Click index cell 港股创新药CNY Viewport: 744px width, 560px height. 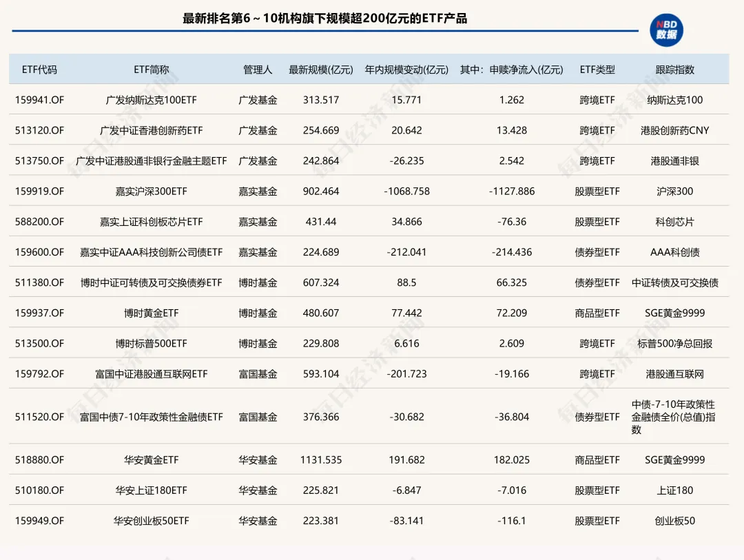tap(674, 130)
